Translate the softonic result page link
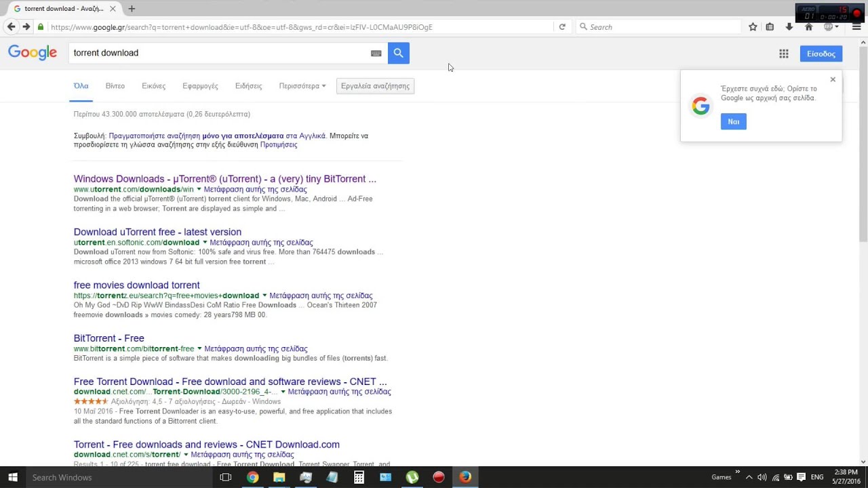The height and width of the screenshot is (488, 868). tap(262, 242)
